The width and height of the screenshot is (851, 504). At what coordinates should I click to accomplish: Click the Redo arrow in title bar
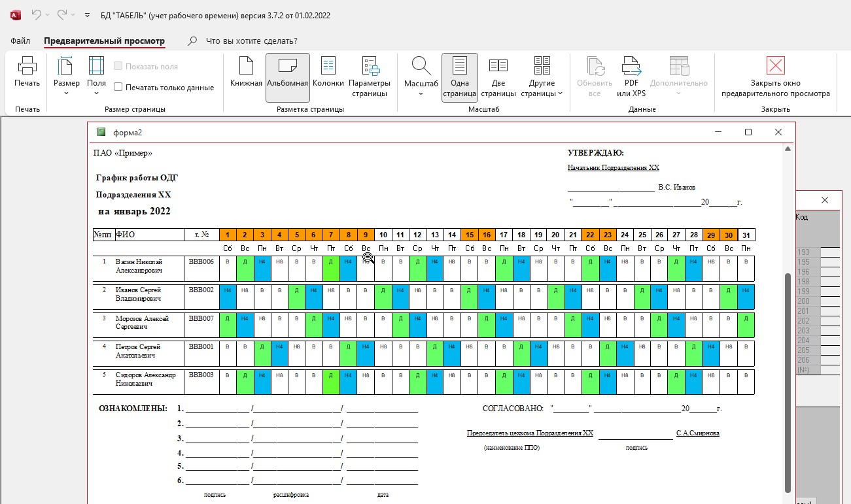coord(62,14)
